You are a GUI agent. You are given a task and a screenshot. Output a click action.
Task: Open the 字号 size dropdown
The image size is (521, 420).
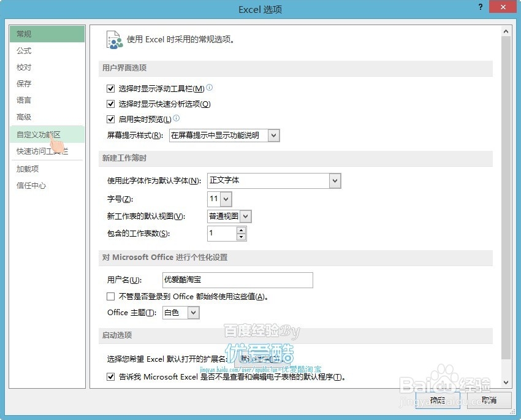pos(226,199)
